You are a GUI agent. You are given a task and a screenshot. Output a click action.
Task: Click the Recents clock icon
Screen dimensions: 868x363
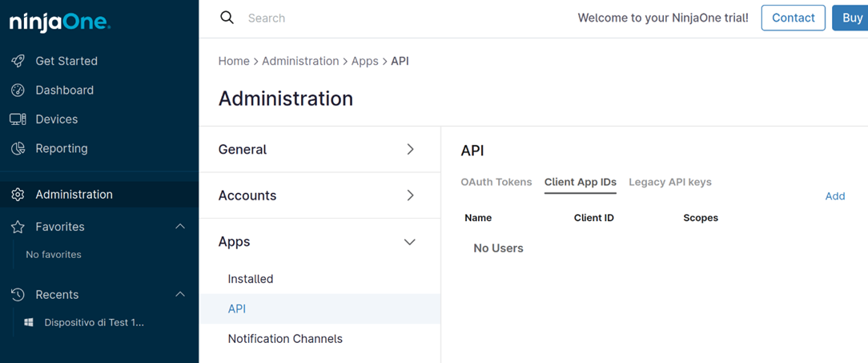click(18, 294)
